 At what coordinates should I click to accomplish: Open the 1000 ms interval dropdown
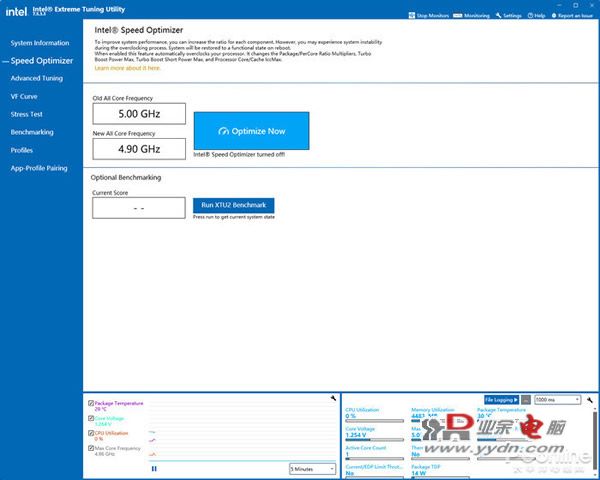pos(558,400)
